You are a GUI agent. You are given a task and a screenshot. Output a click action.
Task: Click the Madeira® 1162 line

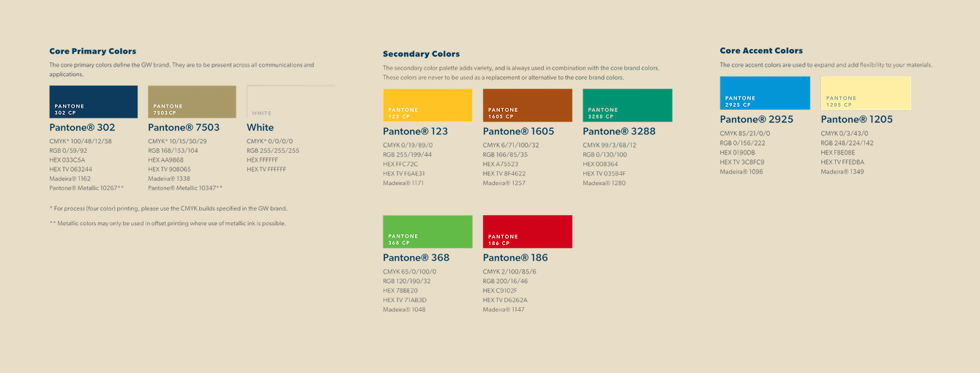70,179
